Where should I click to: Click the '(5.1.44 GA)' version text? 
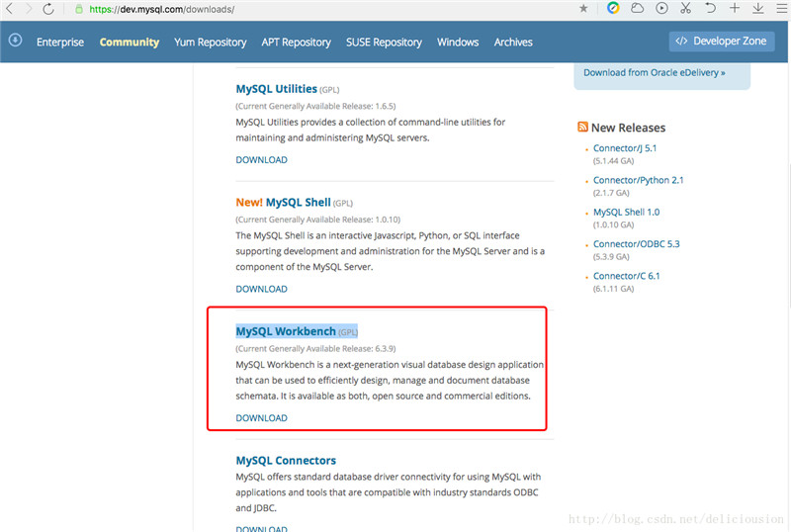613,161
